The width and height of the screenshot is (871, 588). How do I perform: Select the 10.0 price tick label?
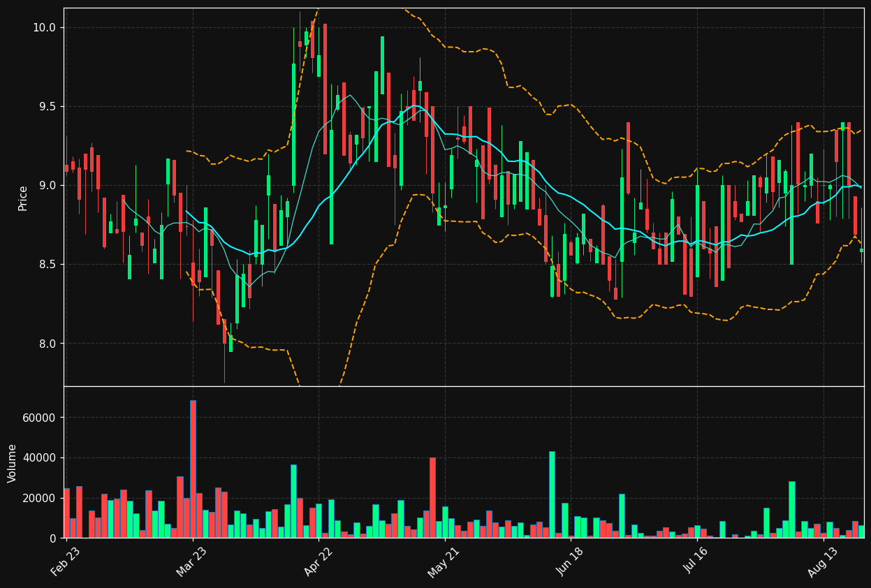click(43, 28)
